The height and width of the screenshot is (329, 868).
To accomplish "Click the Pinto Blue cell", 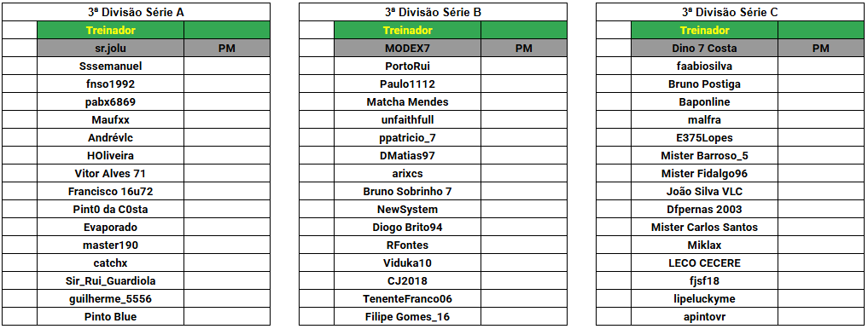I will 111,317.
